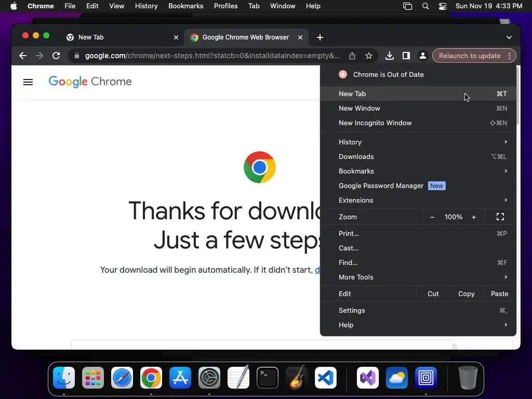Launch Safari from the Dock
The image size is (532, 399).
click(x=122, y=378)
